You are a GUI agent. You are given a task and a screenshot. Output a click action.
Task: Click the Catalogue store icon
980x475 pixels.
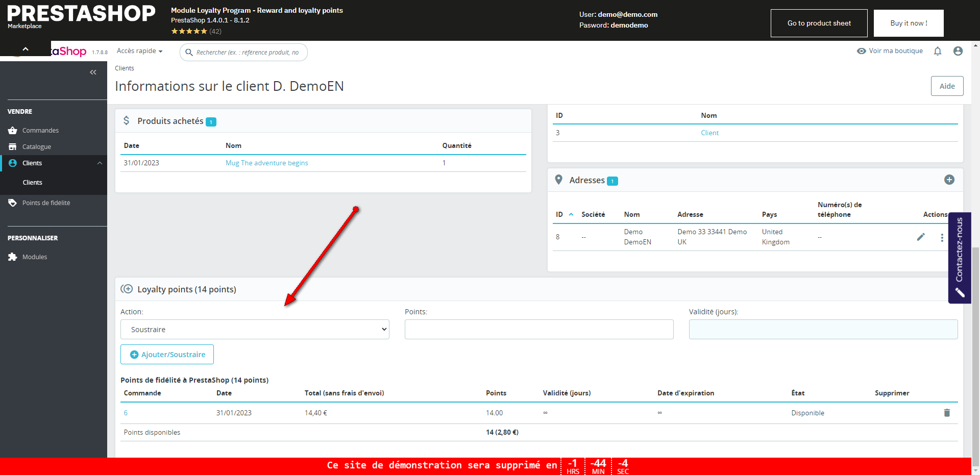click(13, 147)
